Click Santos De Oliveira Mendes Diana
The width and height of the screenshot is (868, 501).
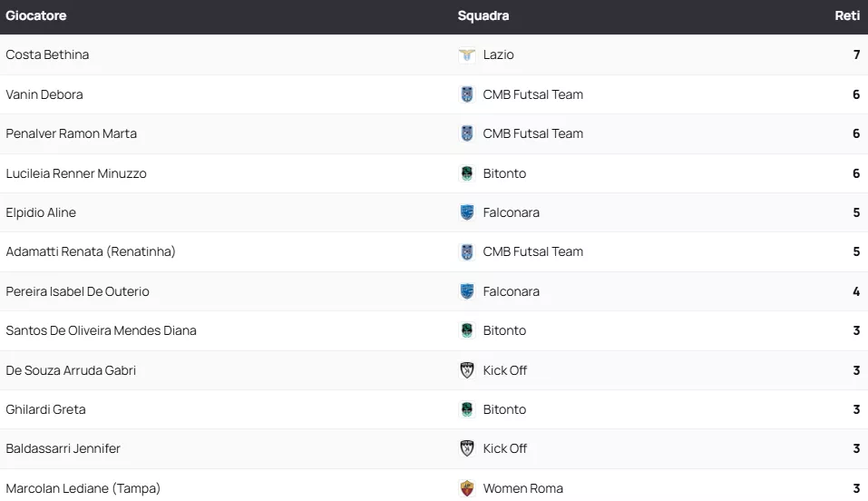pos(101,330)
